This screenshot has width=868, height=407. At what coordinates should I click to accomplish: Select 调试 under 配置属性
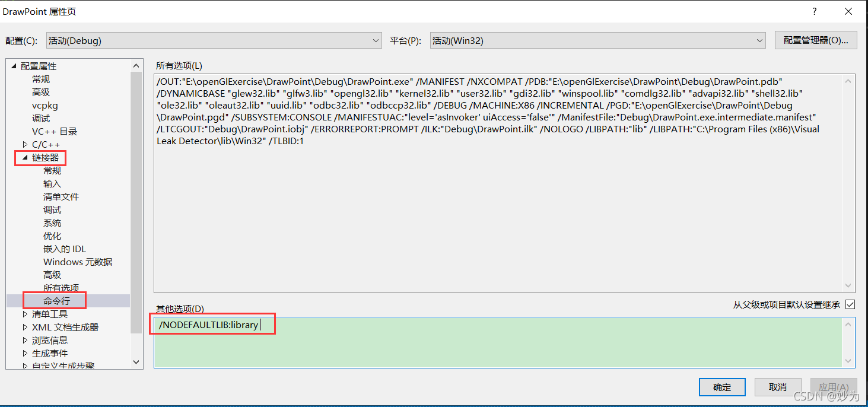41,118
